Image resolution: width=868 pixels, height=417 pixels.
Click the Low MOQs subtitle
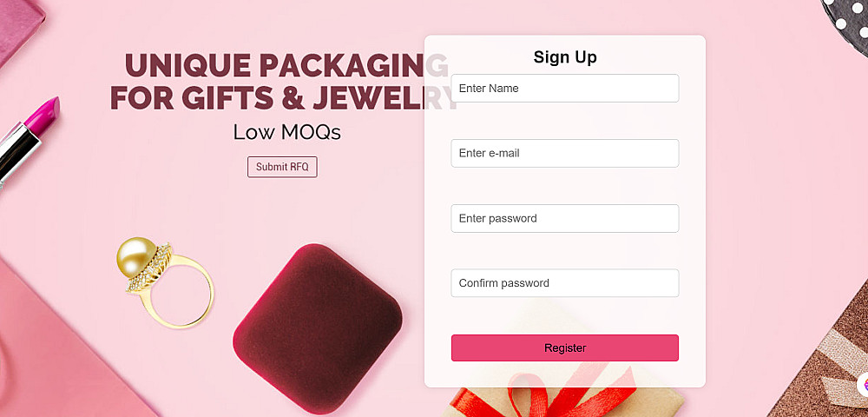[286, 132]
